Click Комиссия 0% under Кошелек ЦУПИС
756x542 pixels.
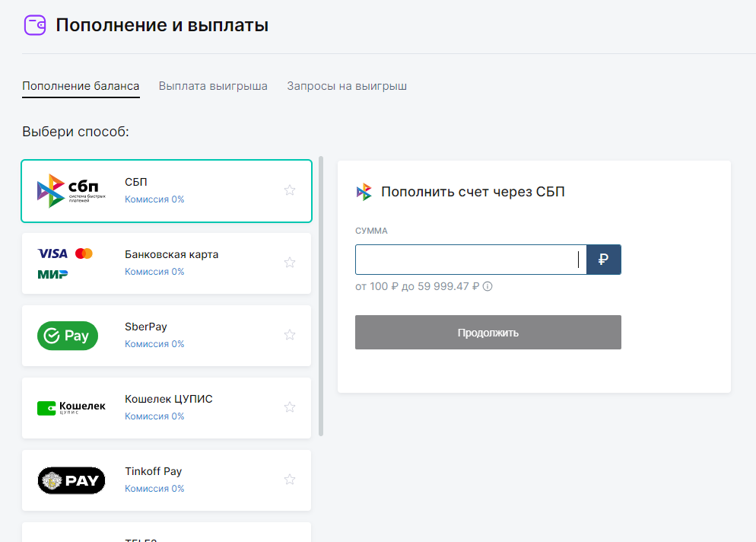click(154, 416)
